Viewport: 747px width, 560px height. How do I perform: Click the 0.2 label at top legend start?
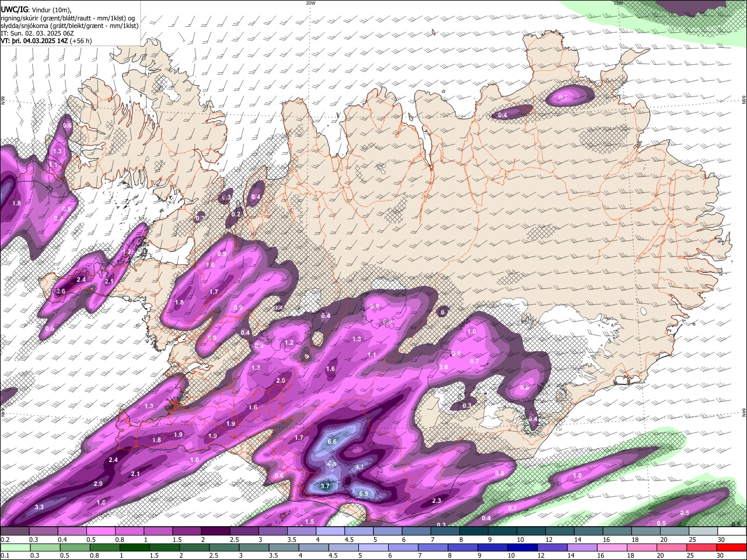click(x=5, y=539)
